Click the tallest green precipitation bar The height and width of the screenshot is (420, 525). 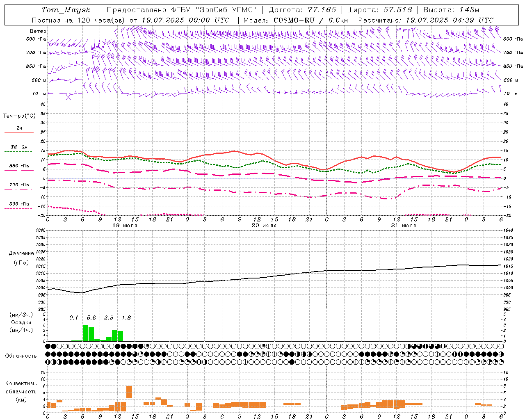[x=85, y=333]
